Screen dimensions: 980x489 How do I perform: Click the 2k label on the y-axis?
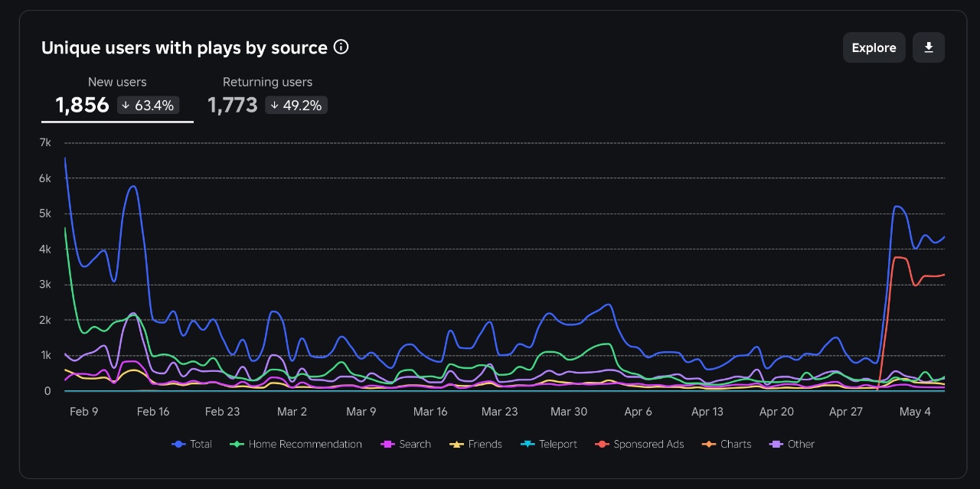44,320
